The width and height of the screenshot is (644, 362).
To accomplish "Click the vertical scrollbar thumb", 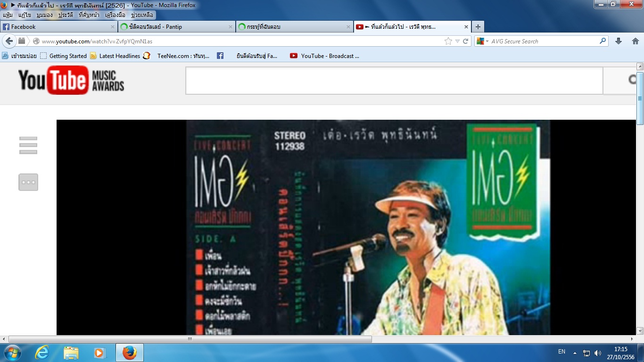I will click(640, 99).
